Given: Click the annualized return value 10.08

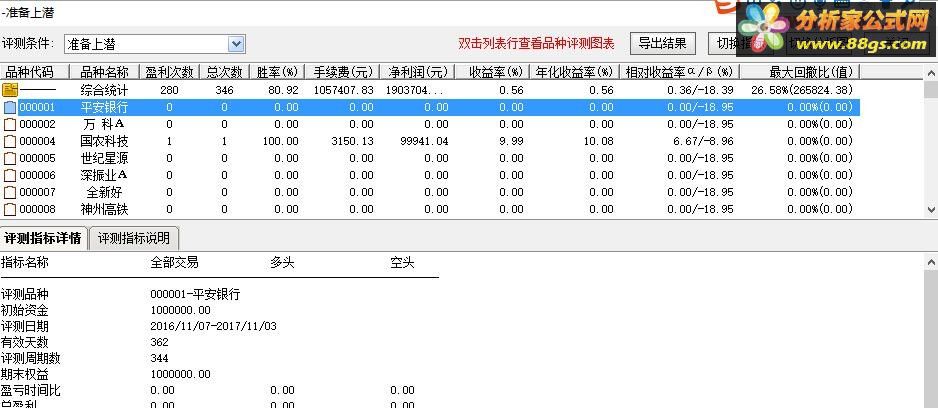Looking at the screenshot, I should coord(599,142).
